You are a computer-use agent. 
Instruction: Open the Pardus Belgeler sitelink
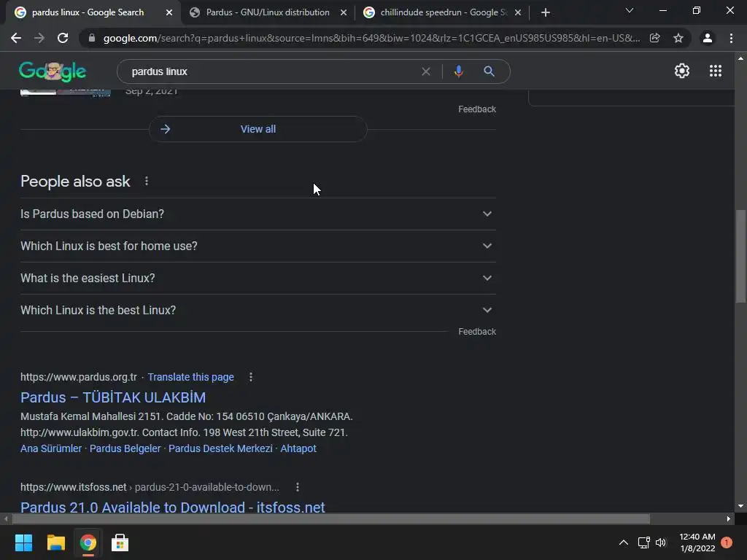[125, 448]
